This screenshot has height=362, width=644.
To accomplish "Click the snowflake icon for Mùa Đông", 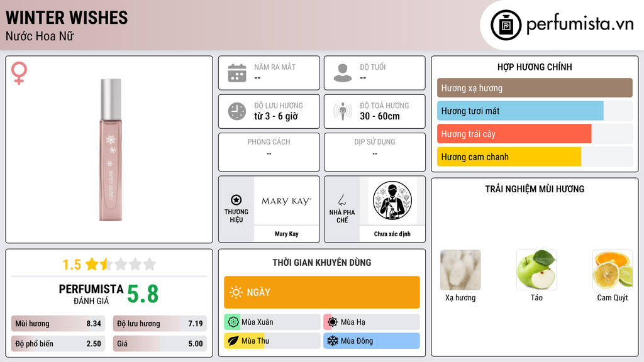I will [x=333, y=341].
